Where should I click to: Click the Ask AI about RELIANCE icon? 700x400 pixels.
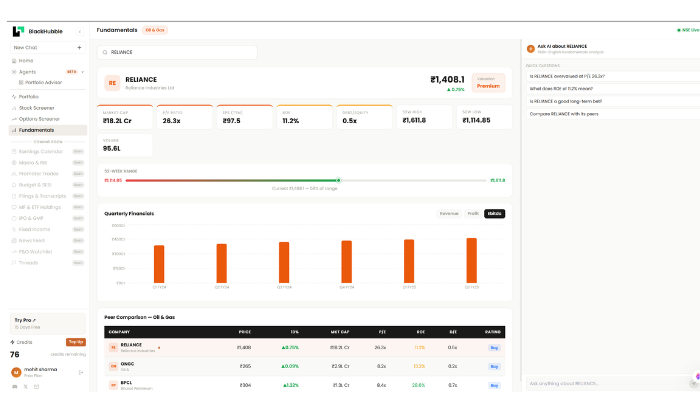(530, 48)
